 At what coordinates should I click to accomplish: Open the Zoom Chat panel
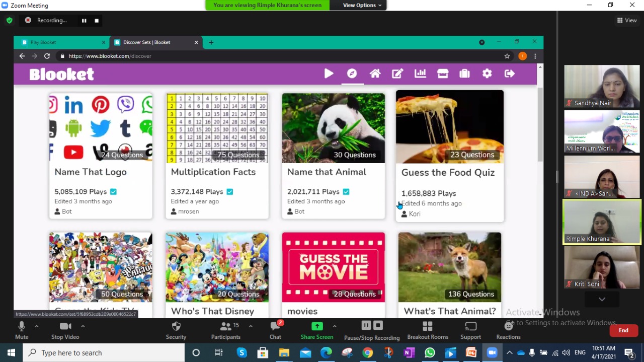[x=275, y=330]
